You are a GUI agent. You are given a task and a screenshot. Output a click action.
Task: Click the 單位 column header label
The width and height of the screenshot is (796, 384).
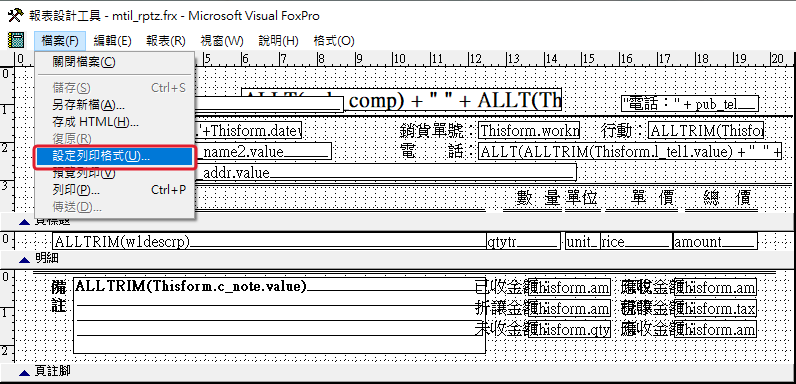point(582,198)
